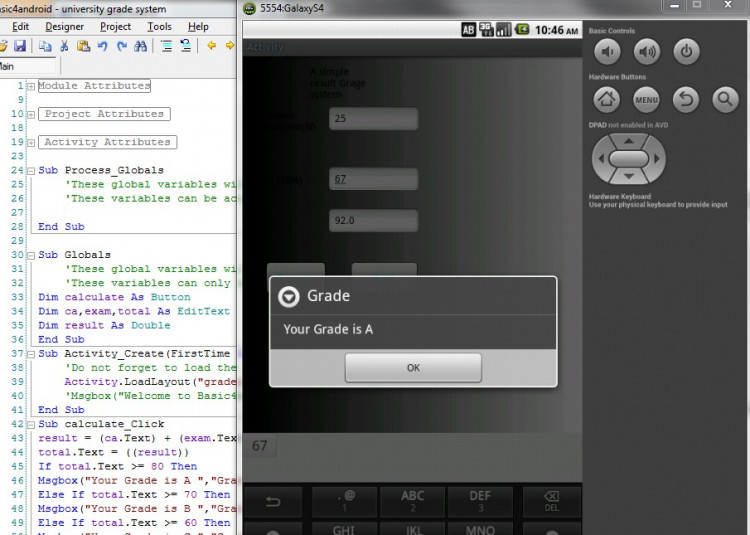Image resolution: width=750 pixels, height=535 pixels.
Task: Click code line 'Dim result As Double'
Action: click(104, 326)
